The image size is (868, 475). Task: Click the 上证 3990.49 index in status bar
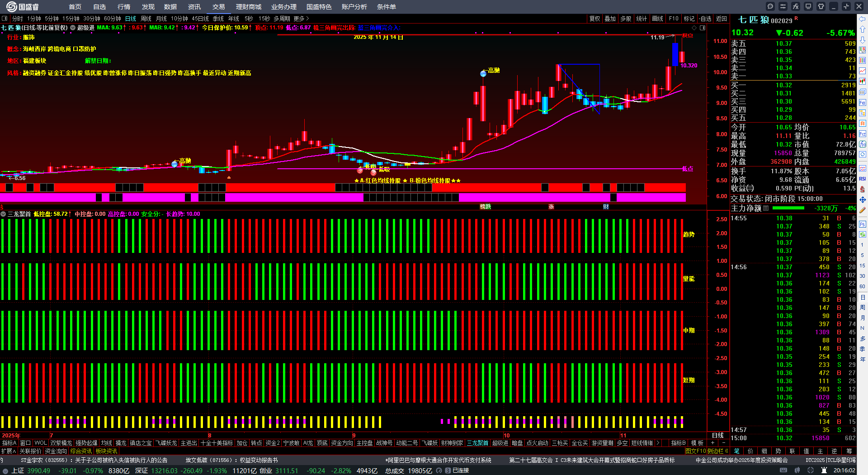31,470
